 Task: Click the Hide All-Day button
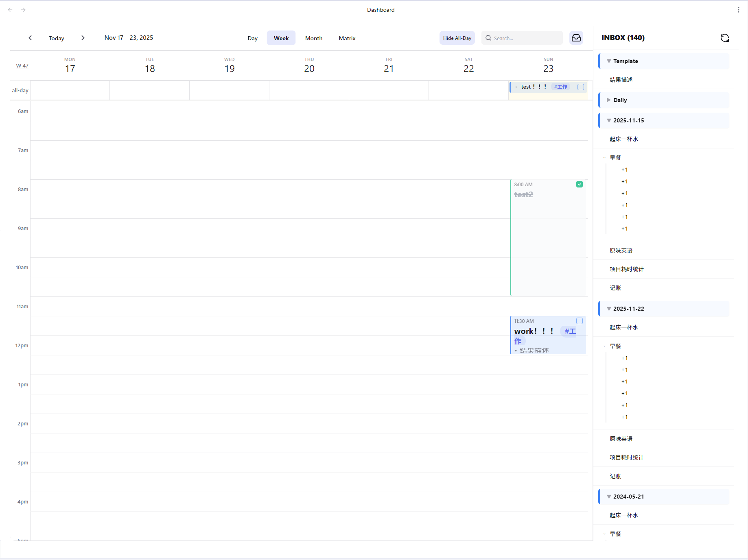pyautogui.click(x=457, y=38)
